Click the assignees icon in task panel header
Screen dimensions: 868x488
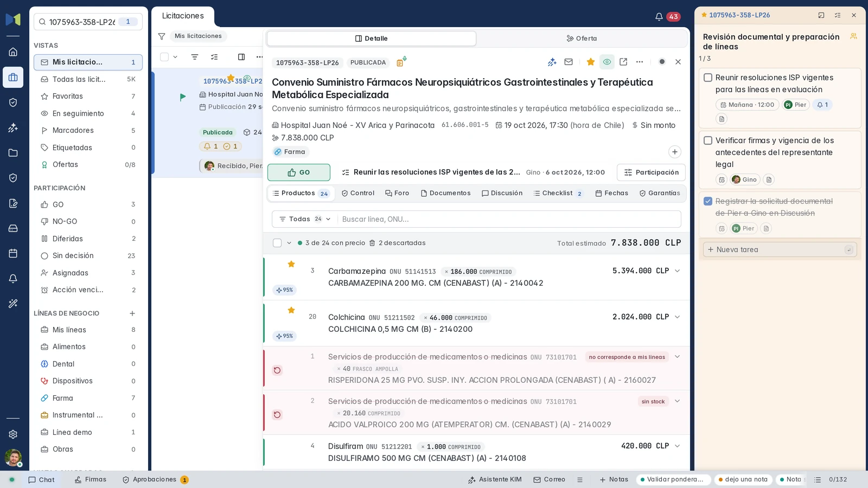tap(853, 36)
